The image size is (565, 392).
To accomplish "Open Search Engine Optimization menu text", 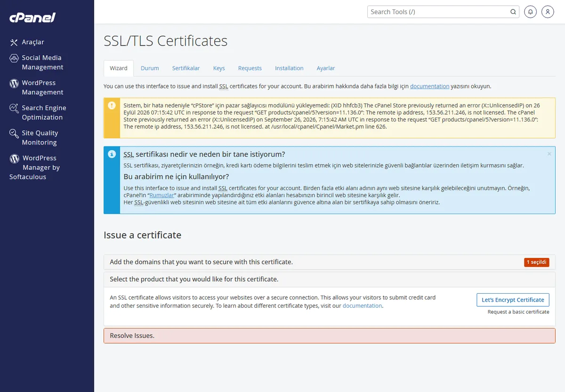I will coord(44,113).
